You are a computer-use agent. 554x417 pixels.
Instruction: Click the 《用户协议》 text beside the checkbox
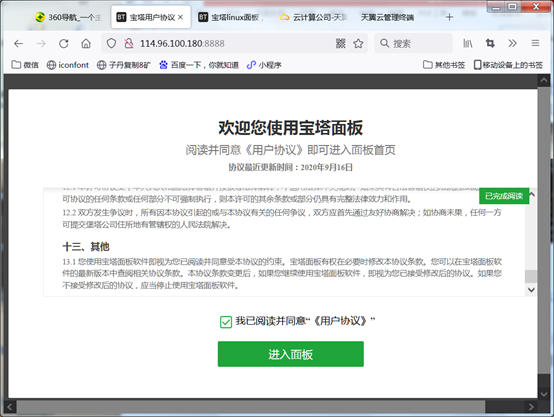pyautogui.click(x=340, y=321)
